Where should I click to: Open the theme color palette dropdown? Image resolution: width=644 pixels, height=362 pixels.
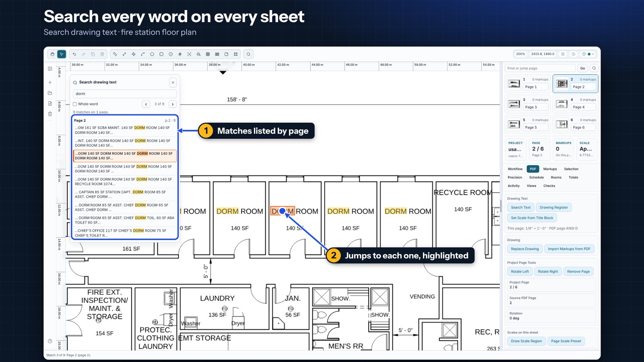click(588, 54)
